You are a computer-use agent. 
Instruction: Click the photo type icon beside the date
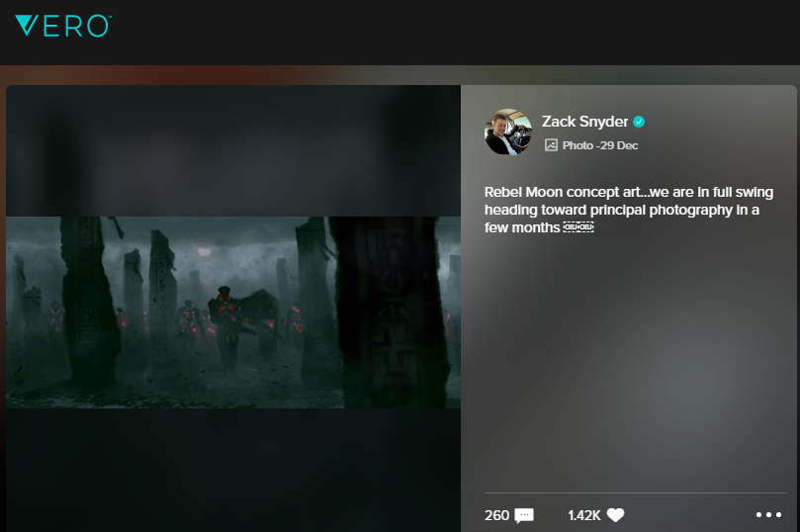(551, 145)
